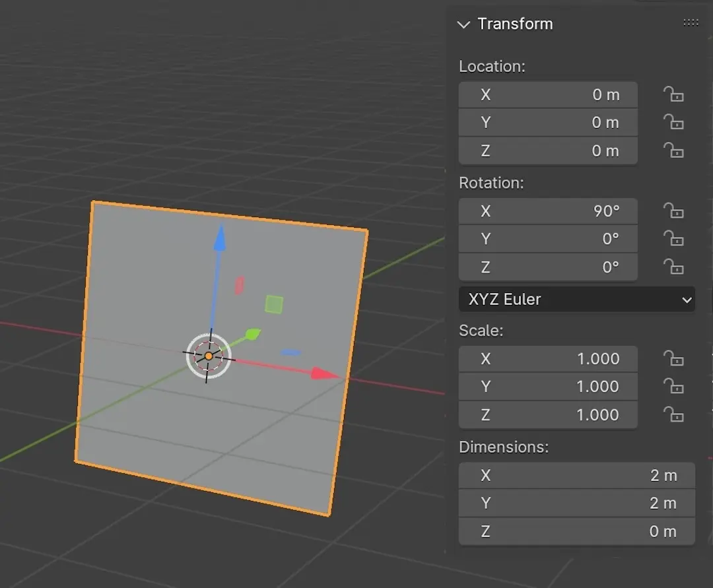Click the Dimensions X 2 m field

576,476
